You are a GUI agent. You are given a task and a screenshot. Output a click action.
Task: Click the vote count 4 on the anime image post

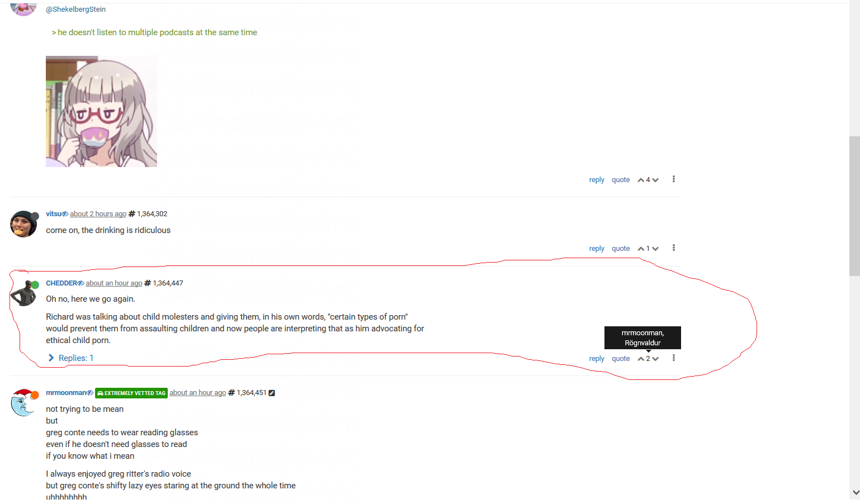[648, 180]
